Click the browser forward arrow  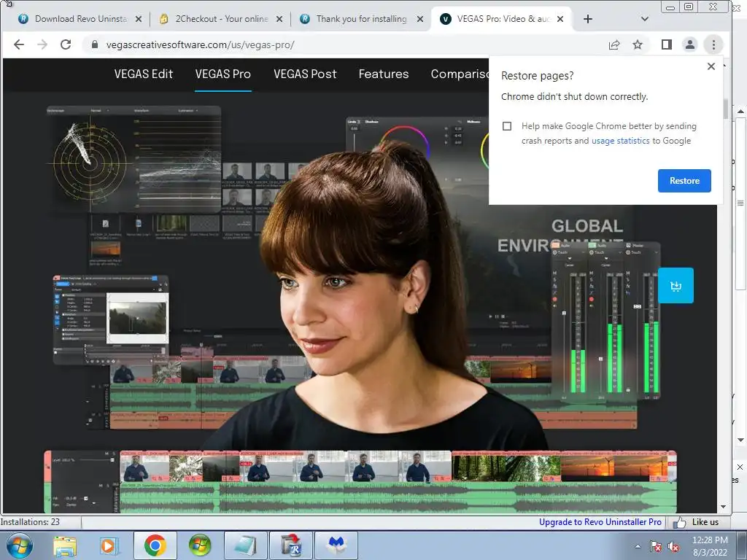click(x=42, y=44)
